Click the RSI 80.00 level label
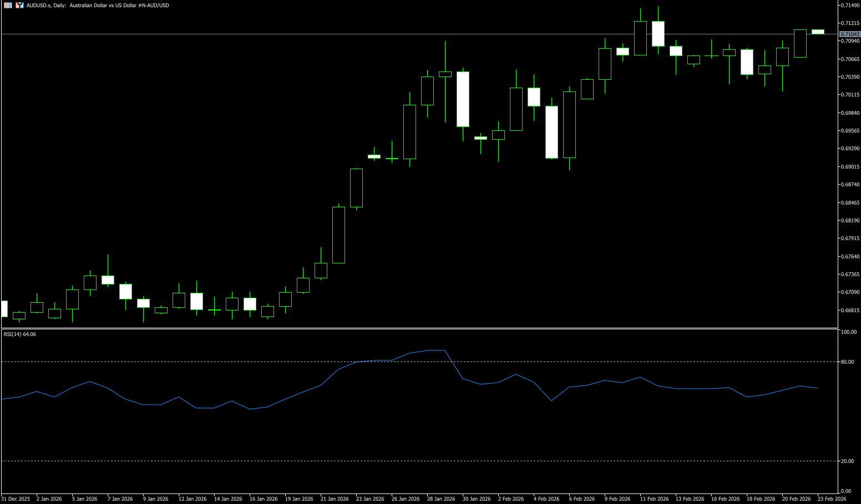861x504 pixels. tap(847, 362)
